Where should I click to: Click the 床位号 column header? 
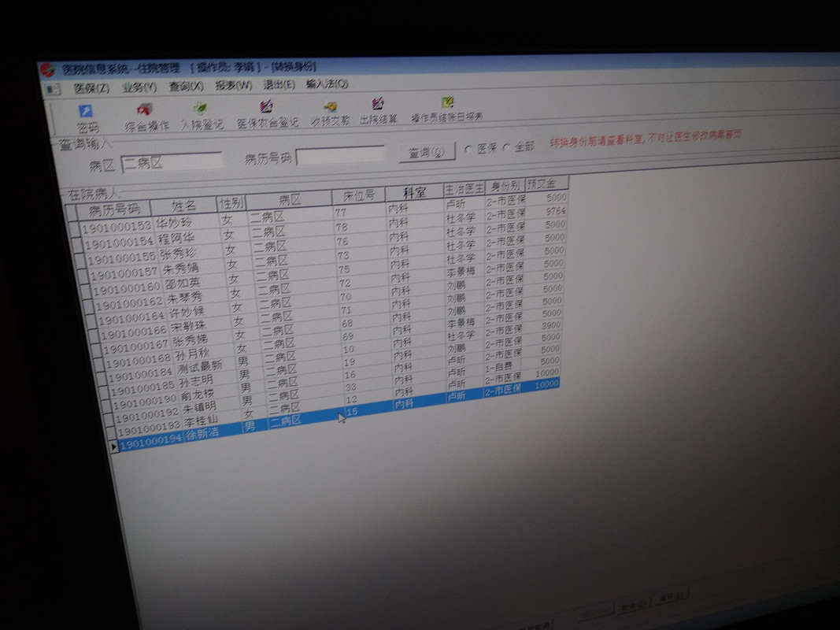[359, 195]
